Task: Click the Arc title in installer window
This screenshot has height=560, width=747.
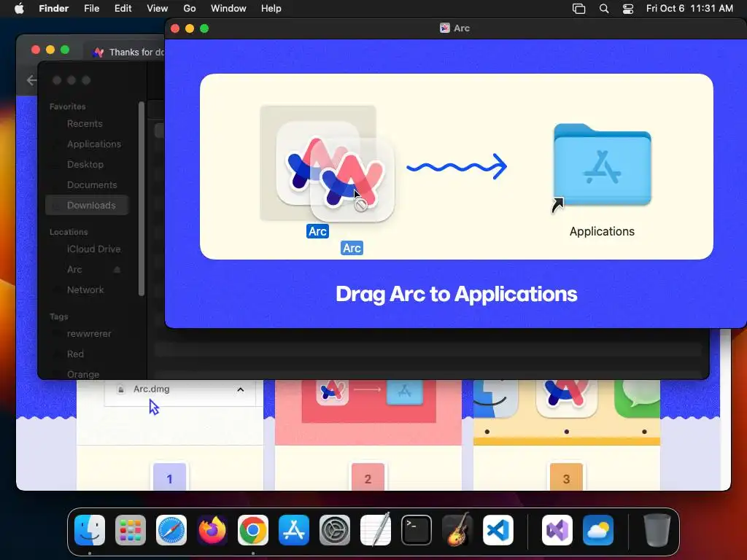Action: pyautogui.click(x=461, y=28)
